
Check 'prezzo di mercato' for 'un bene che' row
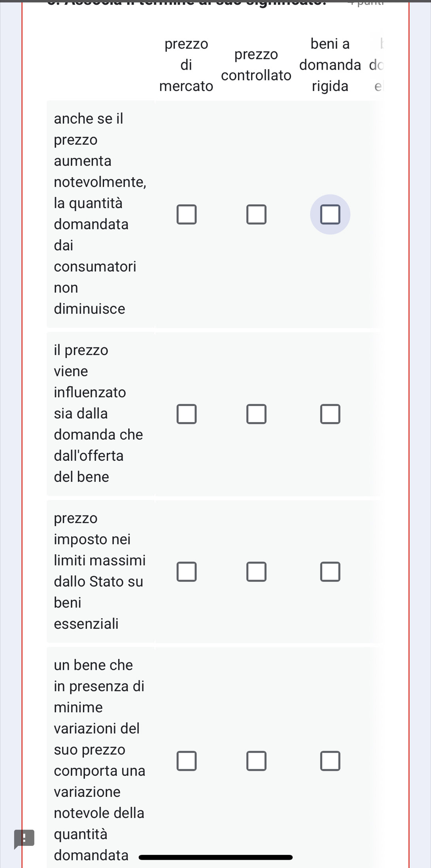[186, 761]
